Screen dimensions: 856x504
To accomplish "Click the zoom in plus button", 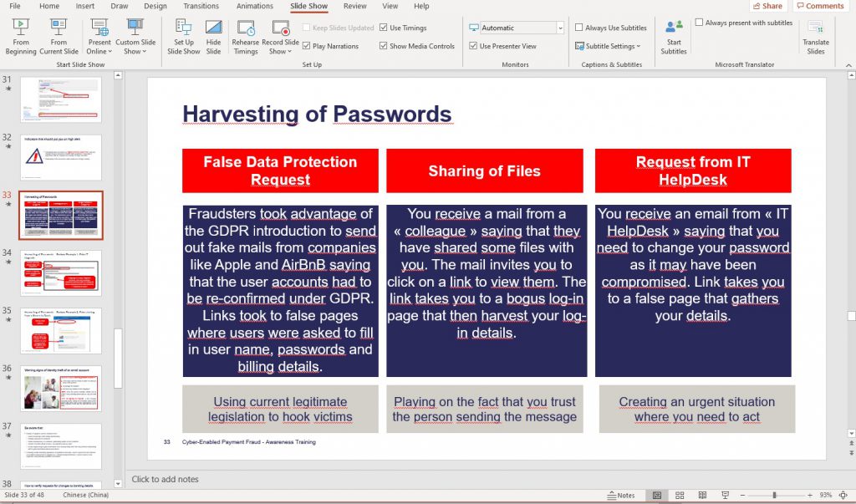I will coord(810,496).
